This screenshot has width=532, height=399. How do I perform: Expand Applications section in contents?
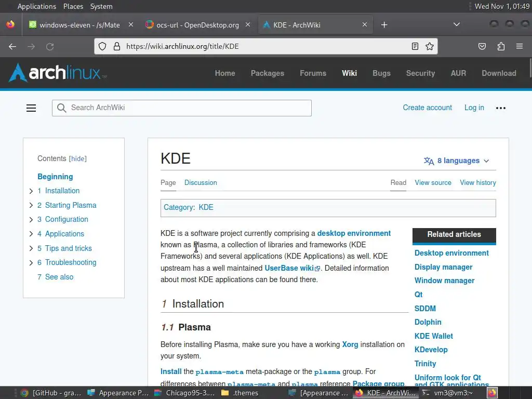pos(31,234)
